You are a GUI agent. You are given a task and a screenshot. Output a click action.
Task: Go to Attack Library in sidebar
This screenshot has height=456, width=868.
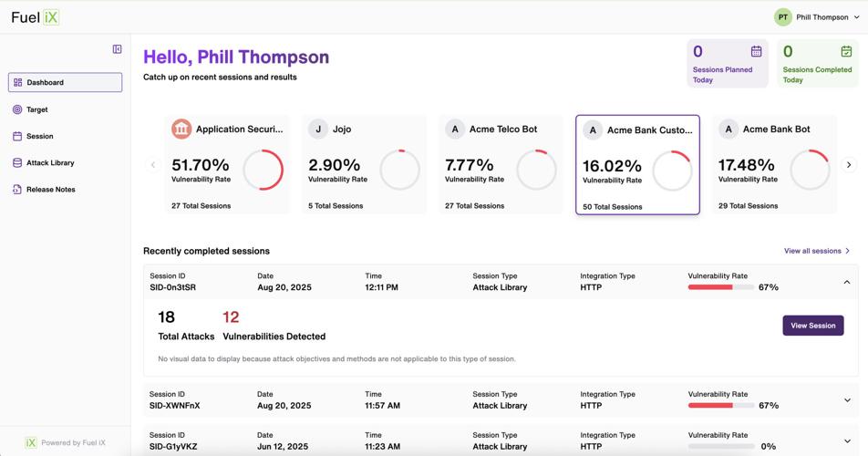[x=50, y=163]
